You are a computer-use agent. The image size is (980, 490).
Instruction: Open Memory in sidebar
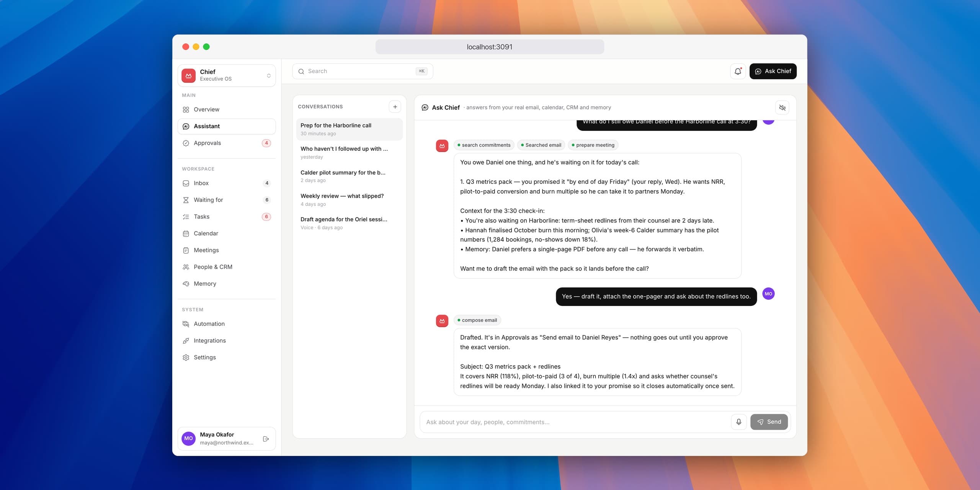[x=227, y=284]
